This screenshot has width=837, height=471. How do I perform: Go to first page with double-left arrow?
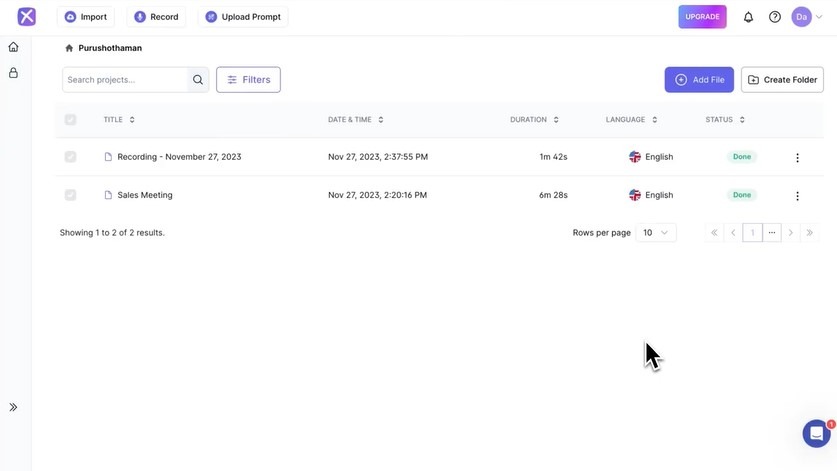click(714, 233)
